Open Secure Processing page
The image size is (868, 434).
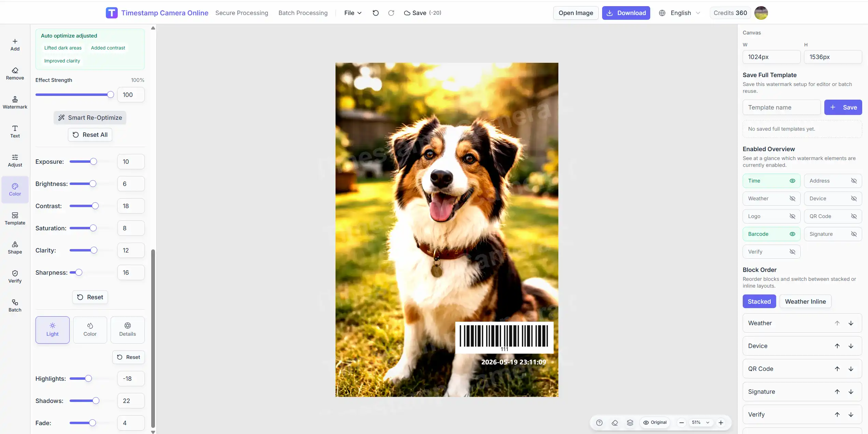pyautogui.click(x=242, y=13)
